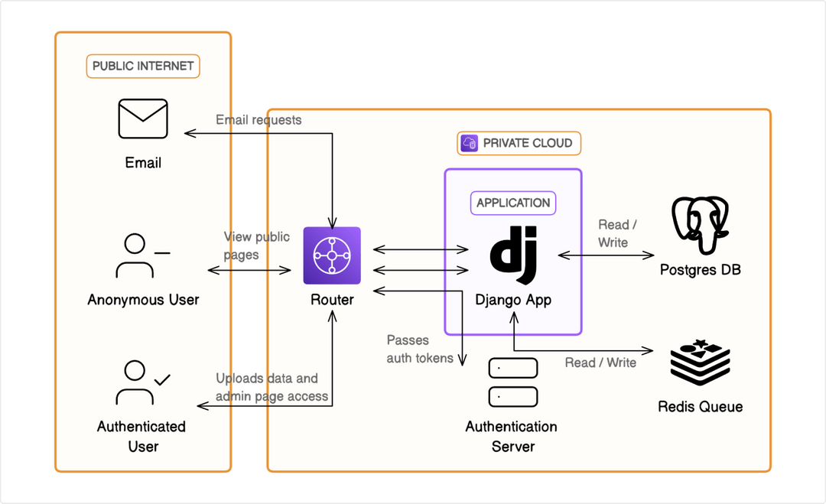
Task: Toggle the checkmark on the Authenticated User
Action: pos(163,378)
